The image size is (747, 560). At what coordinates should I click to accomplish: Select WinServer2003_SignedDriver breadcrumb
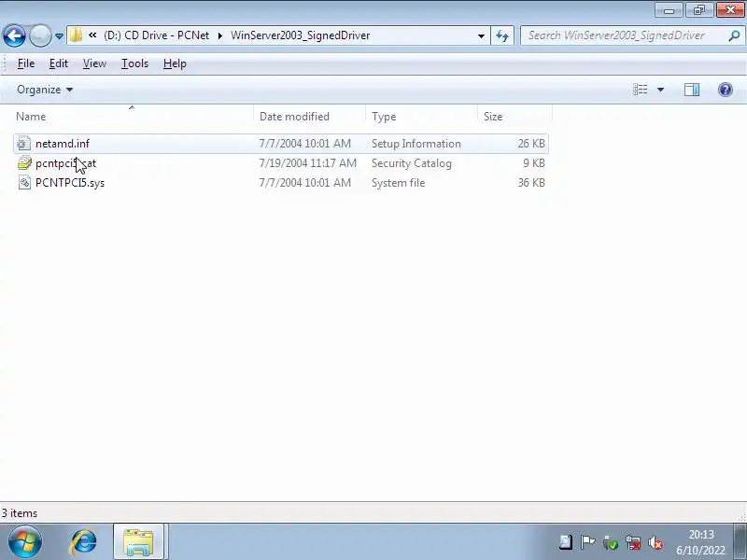point(300,35)
